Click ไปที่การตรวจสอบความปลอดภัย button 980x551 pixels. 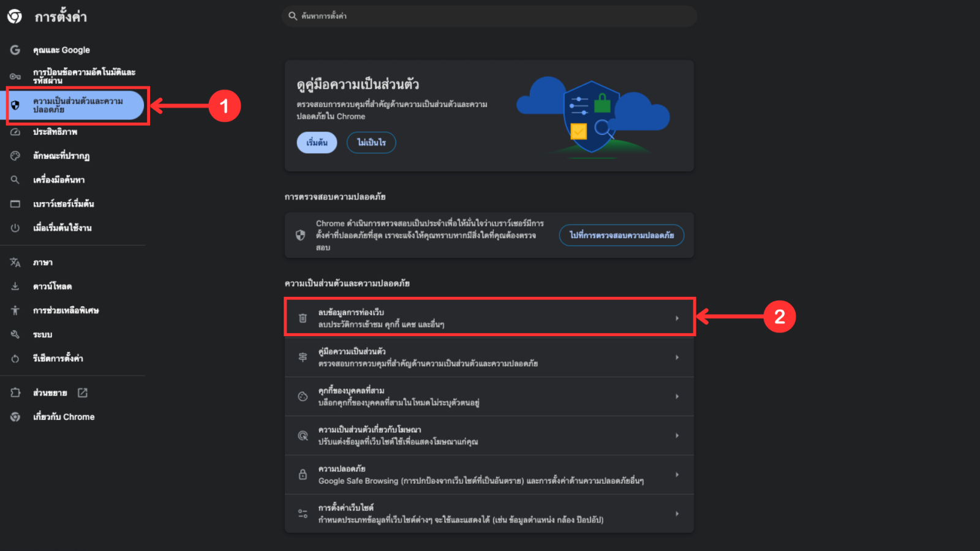tap(621, 235)
